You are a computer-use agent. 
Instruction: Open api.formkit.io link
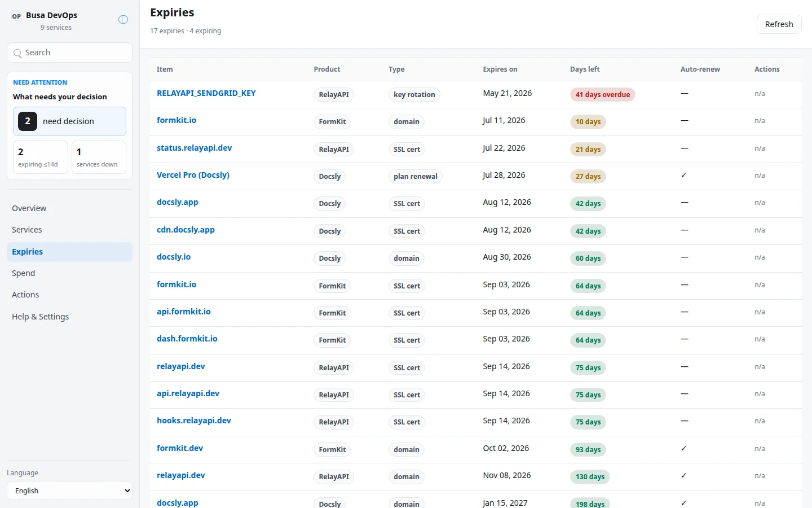click(184, 312)
